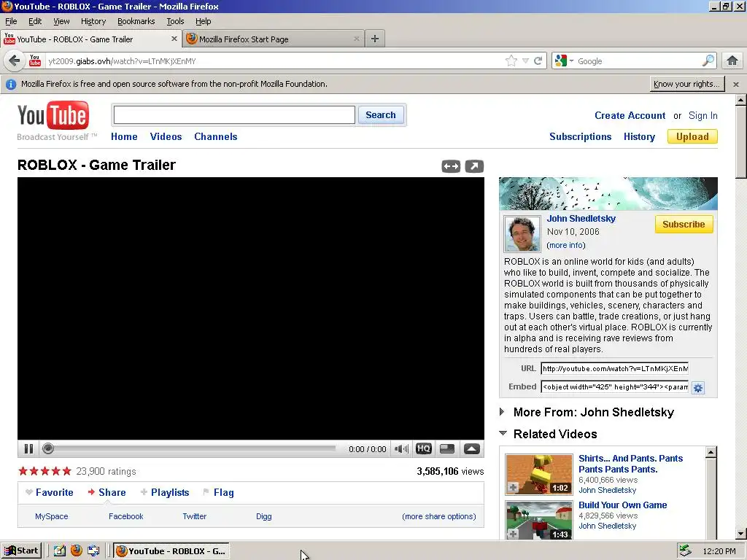The image size is (747, 560).
Task: Go to the Videos link
Action: pyautogui.click(x=166, y=136)
